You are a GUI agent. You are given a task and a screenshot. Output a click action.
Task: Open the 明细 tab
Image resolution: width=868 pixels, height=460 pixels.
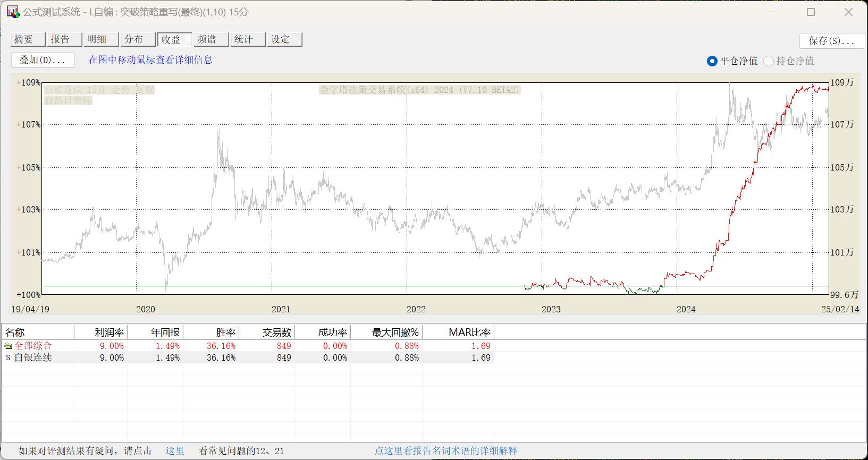point(102,39)
